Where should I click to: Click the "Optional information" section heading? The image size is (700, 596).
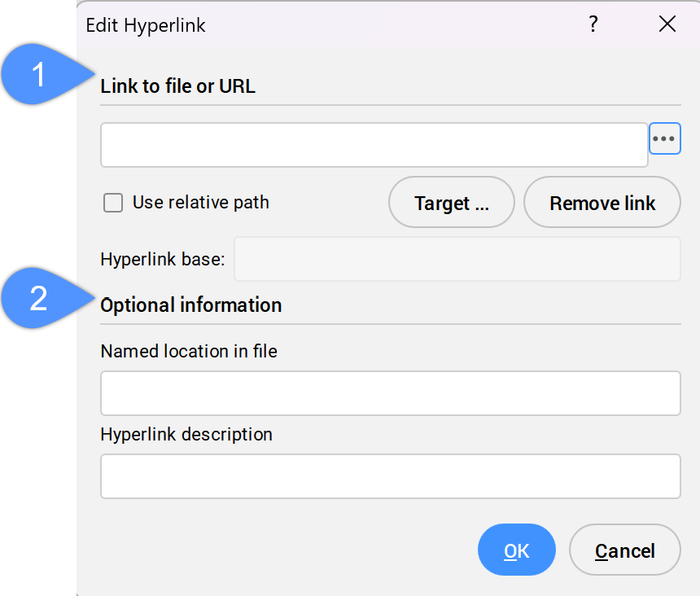(191, 305)
